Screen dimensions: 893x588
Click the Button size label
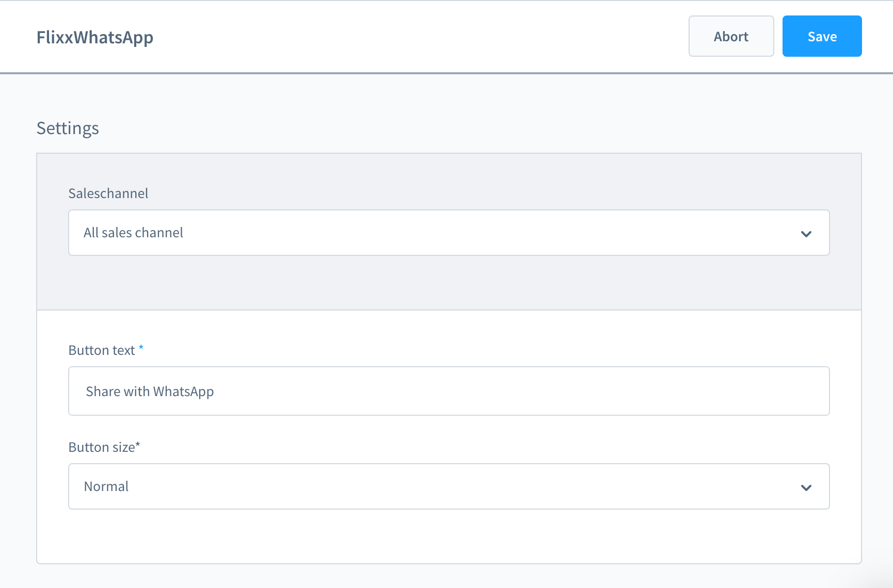[x=104, y=447]
